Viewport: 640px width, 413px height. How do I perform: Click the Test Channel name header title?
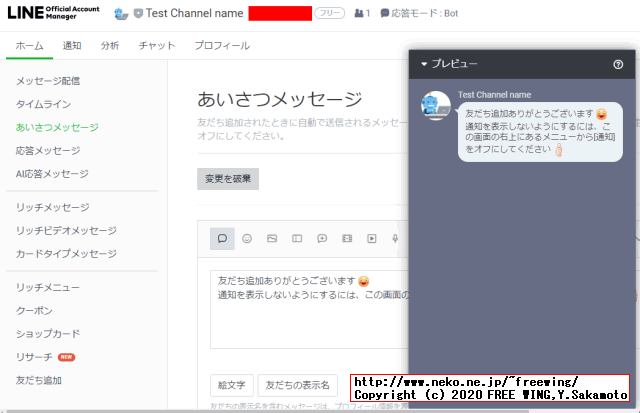click(x=194, y=13)
